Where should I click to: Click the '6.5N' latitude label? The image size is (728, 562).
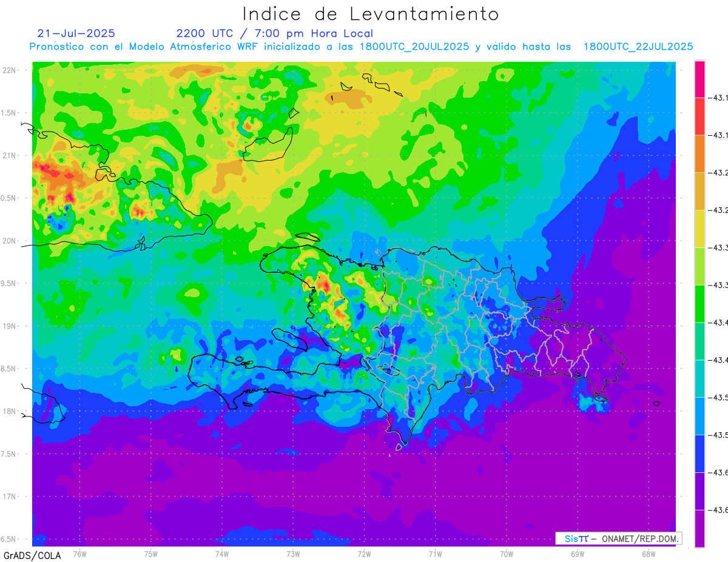click(8, 540)
